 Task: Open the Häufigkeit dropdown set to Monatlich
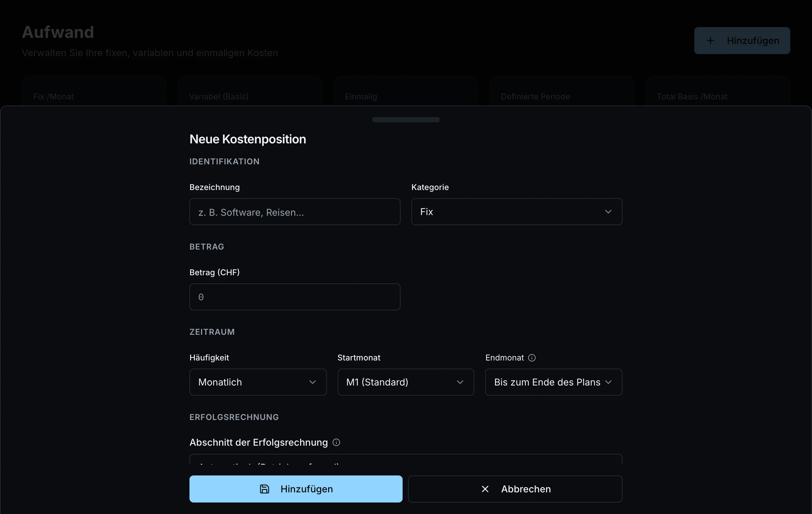[x=258, y=382]
